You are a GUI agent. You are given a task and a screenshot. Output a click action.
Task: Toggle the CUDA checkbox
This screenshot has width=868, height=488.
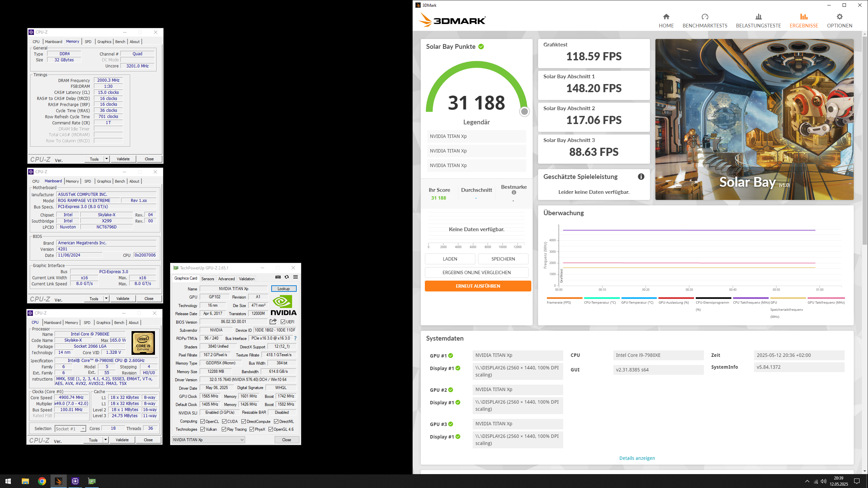[224, 421]
